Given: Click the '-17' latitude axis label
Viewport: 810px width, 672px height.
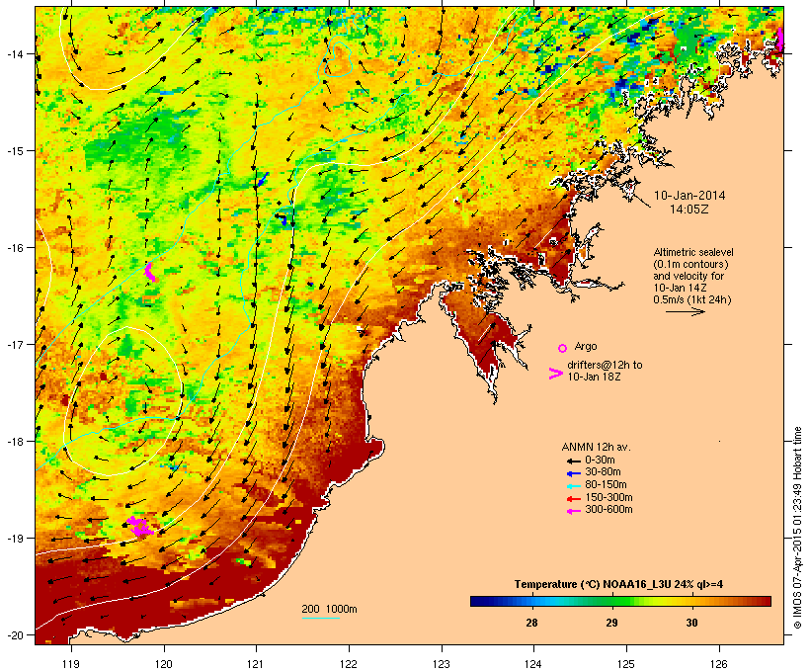Looking at the screenshot, I should (x=14, y=345).
